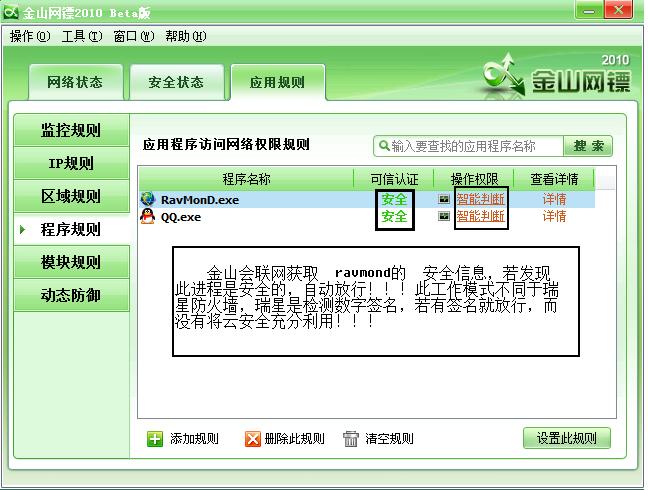
Task: Open 动态防御 in the sidebar
Action: [x=71, y=295]
